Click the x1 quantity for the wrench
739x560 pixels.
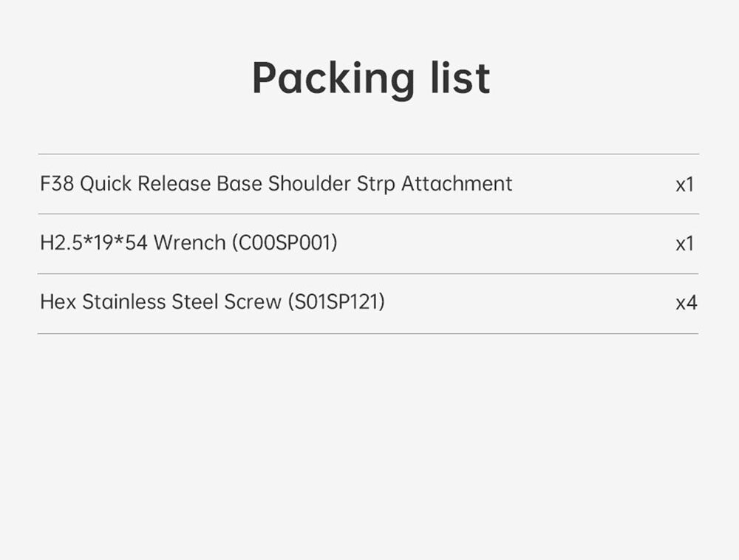point(685,243)
